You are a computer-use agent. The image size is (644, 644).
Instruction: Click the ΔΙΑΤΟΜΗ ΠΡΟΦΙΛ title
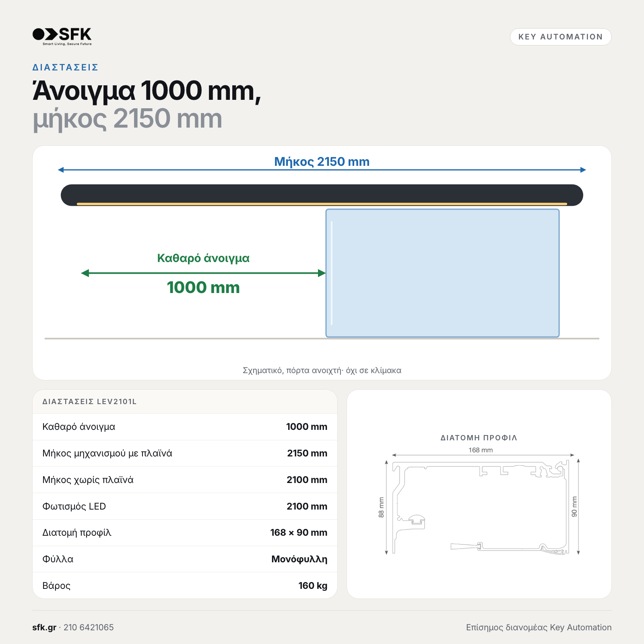[479, 438]
